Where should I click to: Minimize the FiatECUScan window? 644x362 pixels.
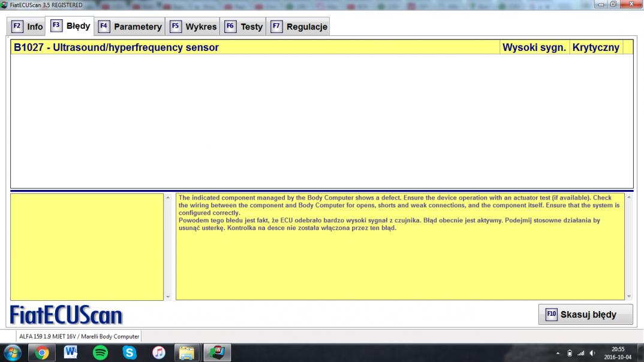click(601, 4)
